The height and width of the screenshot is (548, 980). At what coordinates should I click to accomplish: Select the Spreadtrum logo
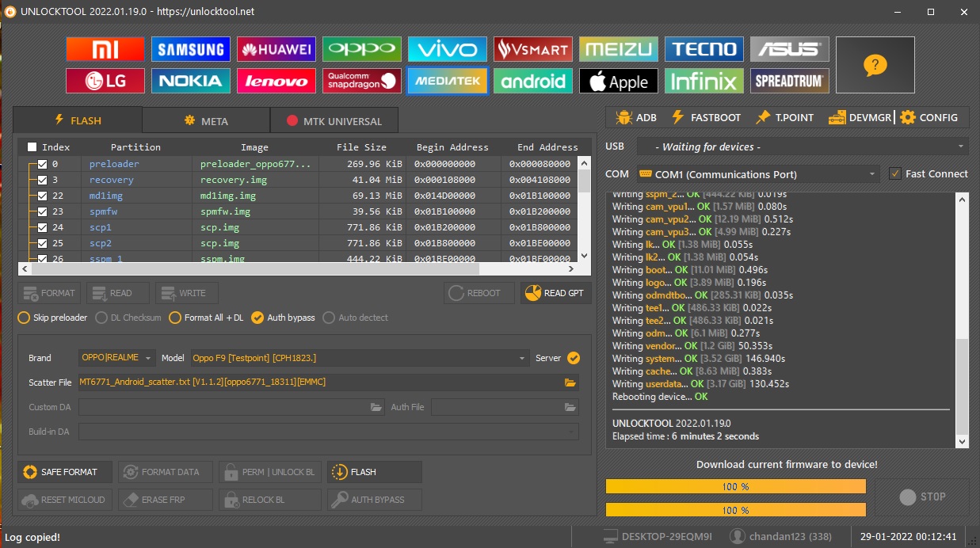click(x=790, y=81)
